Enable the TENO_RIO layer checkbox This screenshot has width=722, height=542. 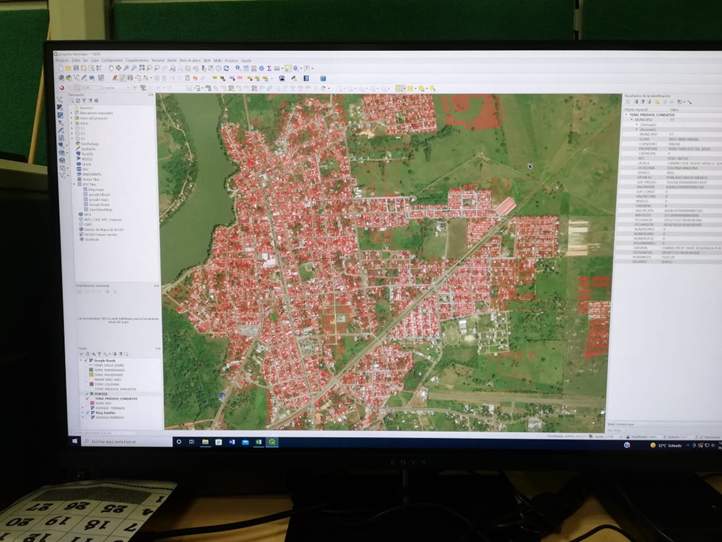[x=87, y=403]
